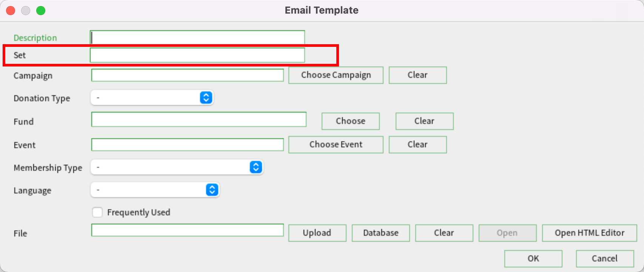Clear the Campaign field
The width and height of the screenshot is (644, 272).
417,75
